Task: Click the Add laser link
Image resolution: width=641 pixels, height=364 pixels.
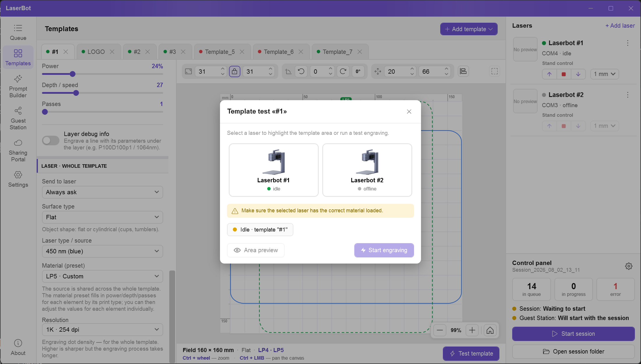Action: pyautogui.click(x=620, y=26)
